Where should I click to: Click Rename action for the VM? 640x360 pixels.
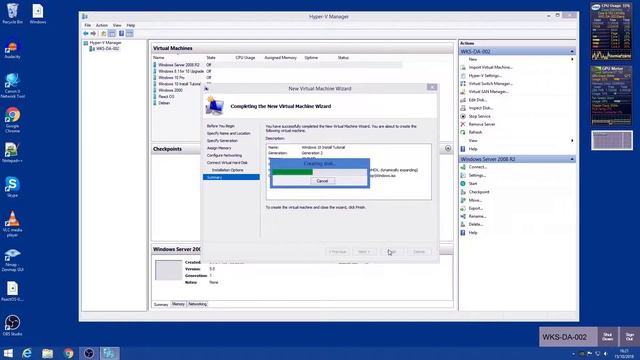point(477,216)
